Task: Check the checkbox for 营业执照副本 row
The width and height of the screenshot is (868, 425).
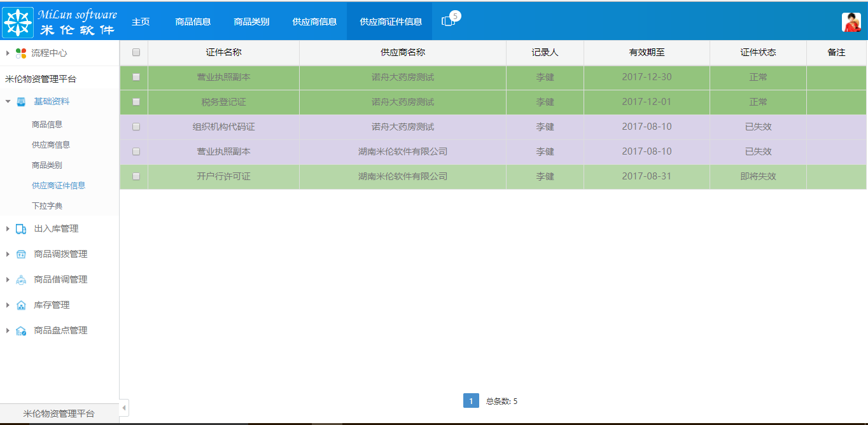Action: (136, 77)
